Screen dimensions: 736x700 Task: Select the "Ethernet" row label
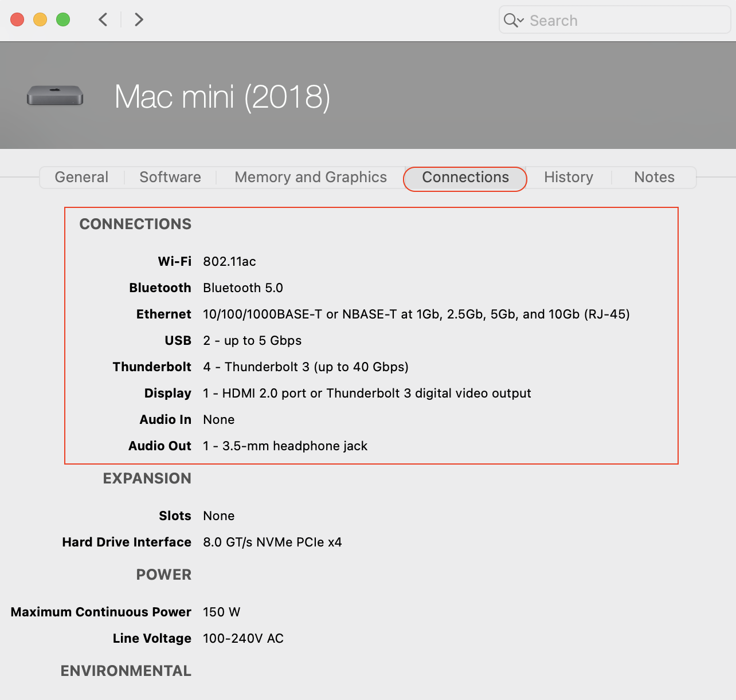tap(164, 314)
